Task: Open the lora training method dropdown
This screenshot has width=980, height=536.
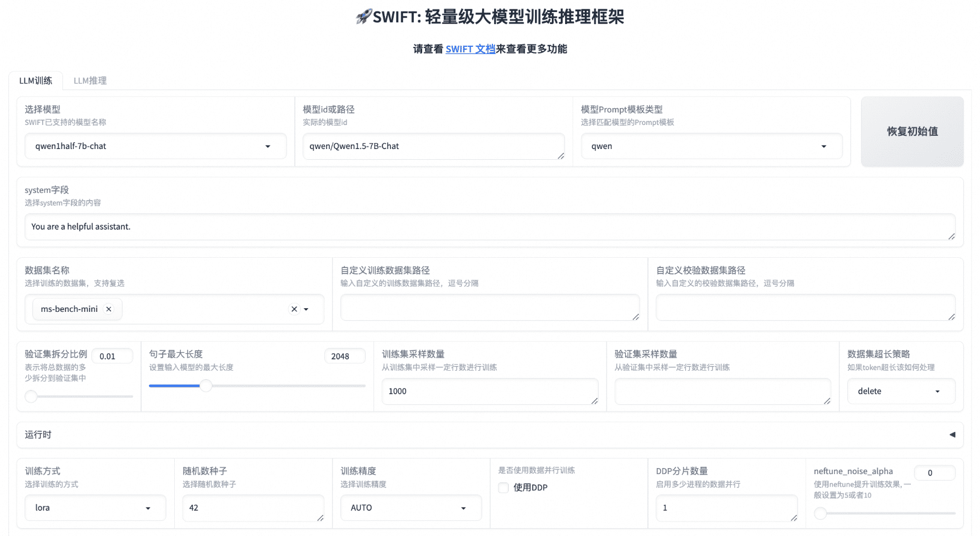Action: click(95, 508)
